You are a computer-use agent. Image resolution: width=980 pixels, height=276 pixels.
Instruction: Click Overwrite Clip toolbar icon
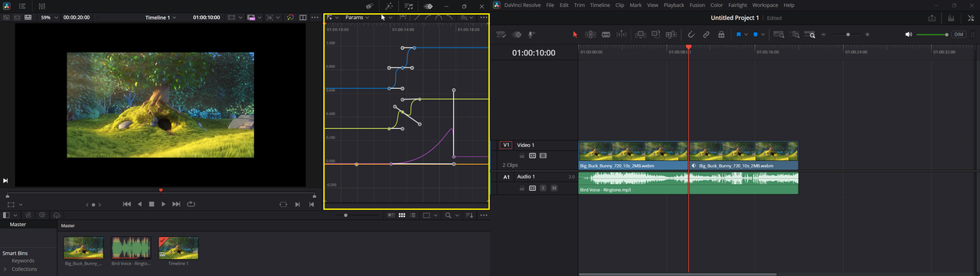pyautogui.click(x=655, y=34)
